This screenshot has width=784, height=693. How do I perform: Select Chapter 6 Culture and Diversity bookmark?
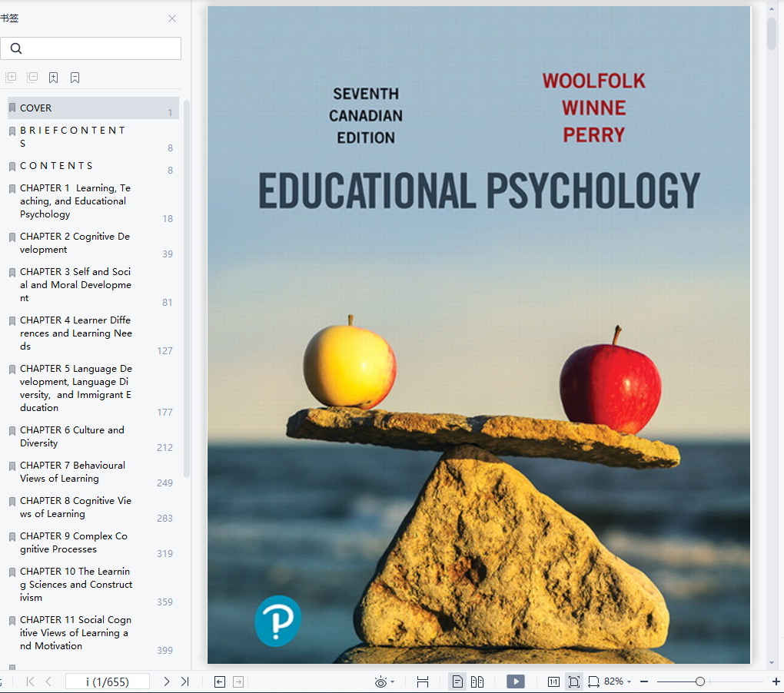pyautogui.click(x=93, y=436)
